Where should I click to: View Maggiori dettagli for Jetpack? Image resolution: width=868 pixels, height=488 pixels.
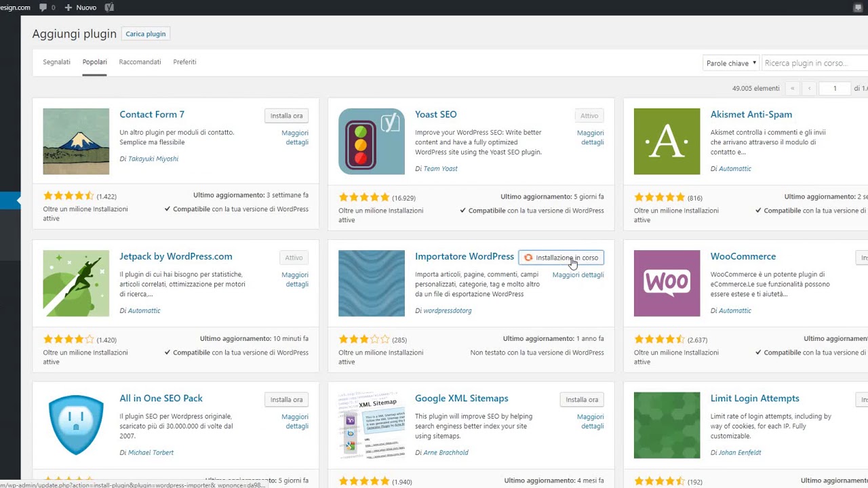[x=295, y=279]
